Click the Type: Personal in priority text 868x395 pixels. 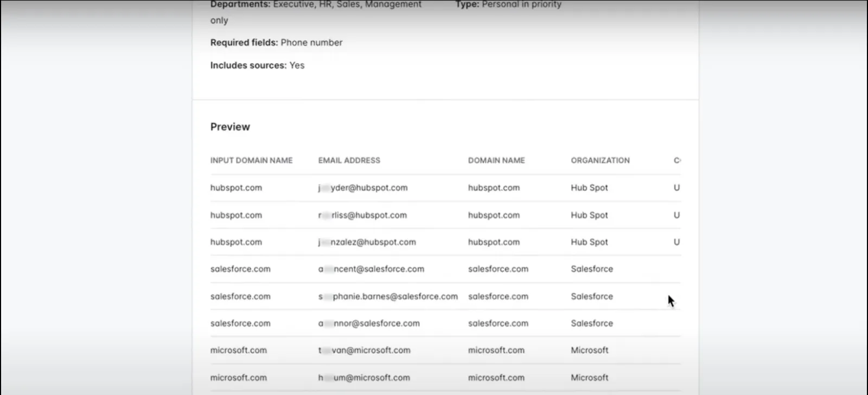click(508, 4)
